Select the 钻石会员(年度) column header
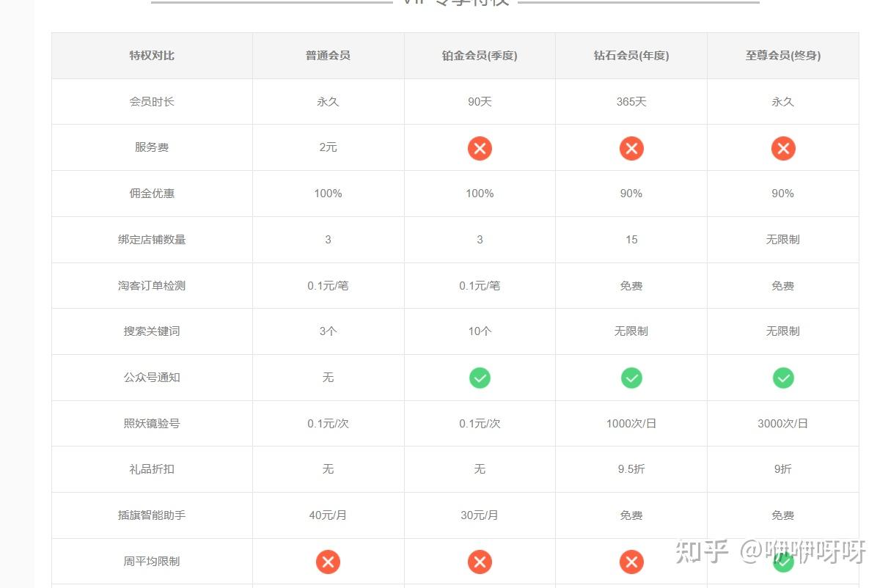 pos(631,56)
